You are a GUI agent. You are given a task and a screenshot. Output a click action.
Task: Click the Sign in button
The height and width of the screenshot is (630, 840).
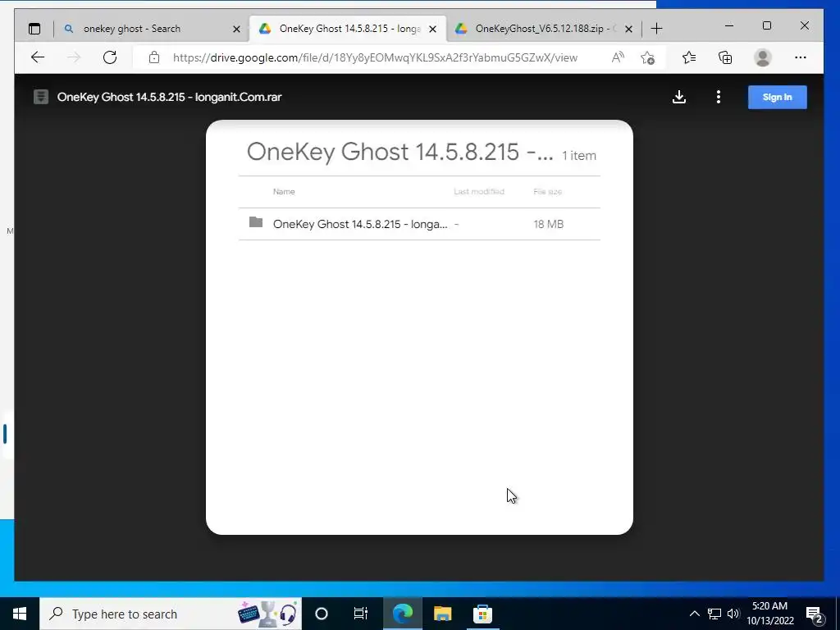778,97
